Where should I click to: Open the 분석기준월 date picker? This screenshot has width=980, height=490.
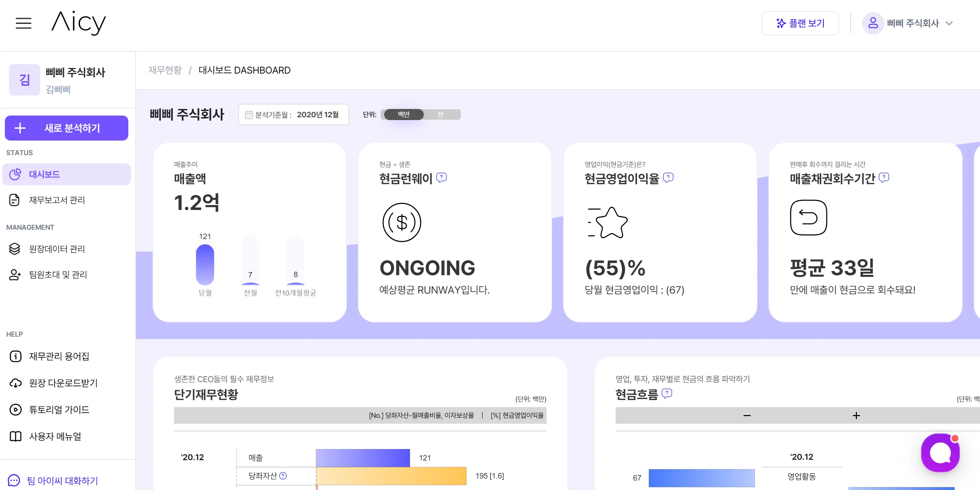[x=293, y=115]
